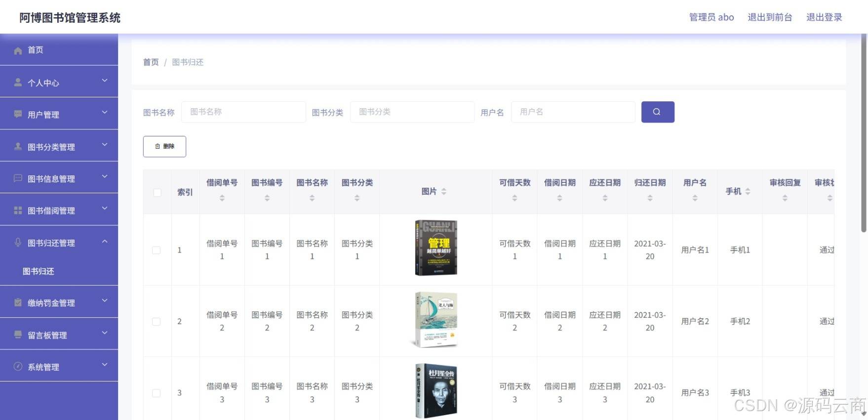Open the 杜月笙全传 book cover in row 3
Image resolution: width=868 pixels, height=420 pixels.
436,391
